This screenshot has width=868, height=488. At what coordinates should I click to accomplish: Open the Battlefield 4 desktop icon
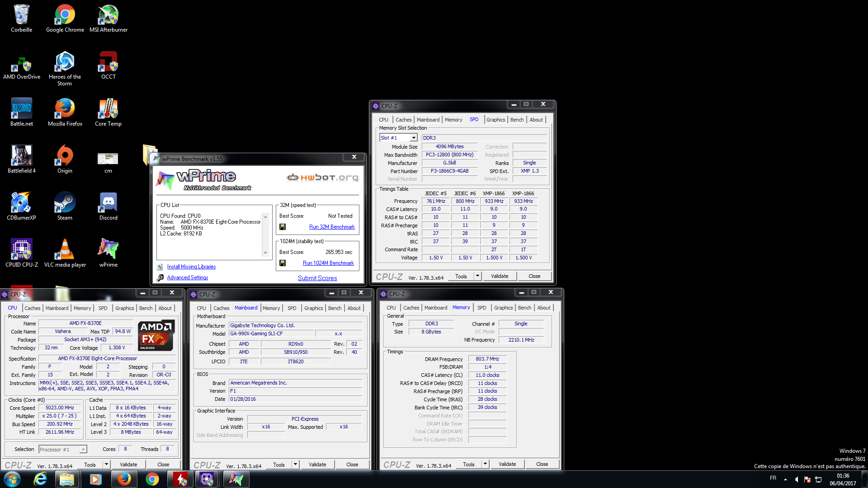coord(21,160)
